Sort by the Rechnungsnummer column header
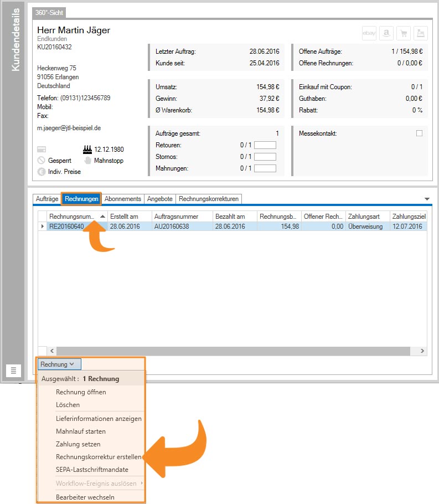The image size is (439, 504). coord(72,216)
